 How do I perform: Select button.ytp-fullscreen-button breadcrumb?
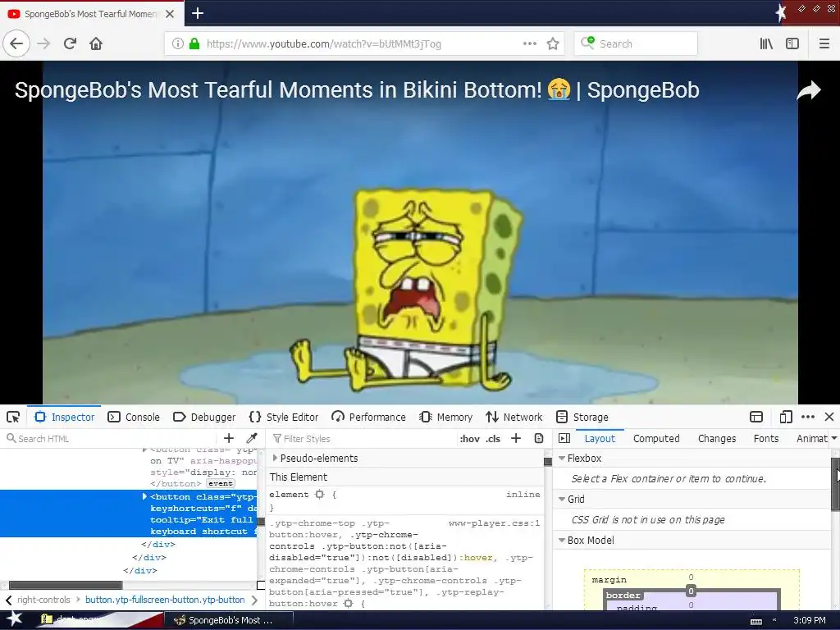(x=165, y=600)
